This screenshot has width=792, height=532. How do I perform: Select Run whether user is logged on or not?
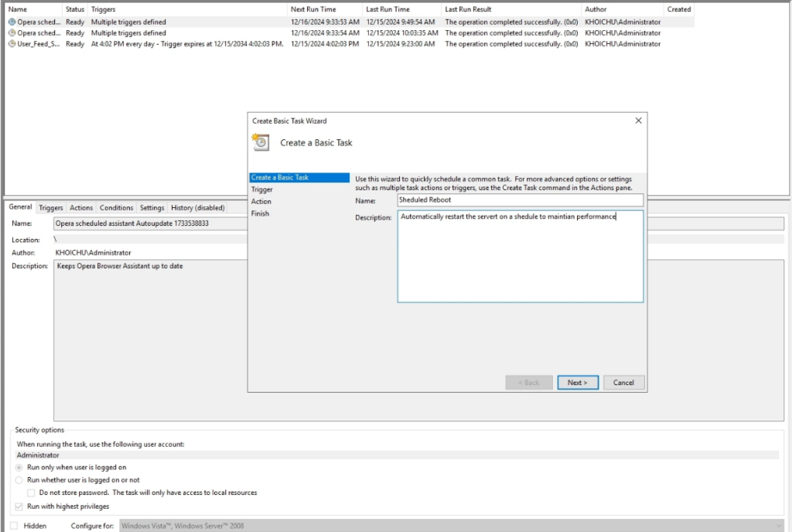point(19,480)
